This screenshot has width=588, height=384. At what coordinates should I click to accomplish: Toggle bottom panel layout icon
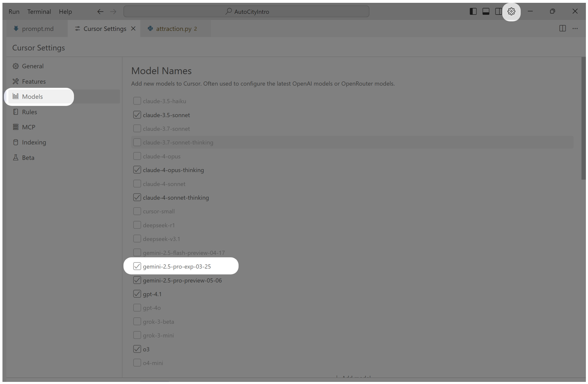pos(486,12)
